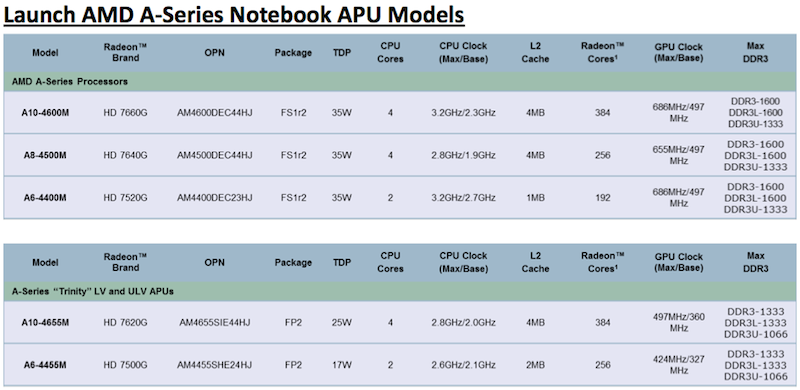Select the 2.8GHz/2.0GHz CPU clock value
800x390 pixels.
[463, 323]
